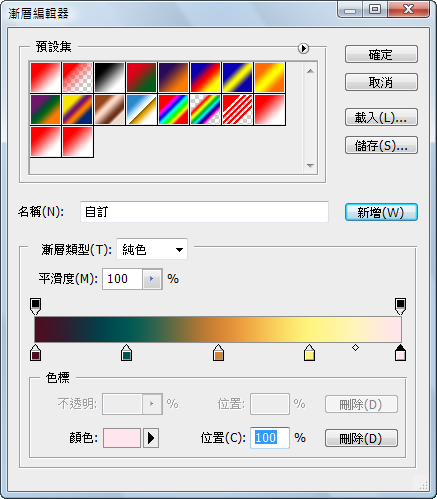This screenshot has width=437, height=499.
Task: Click the 名稱 name field containing 自訂
Action: 204,212
